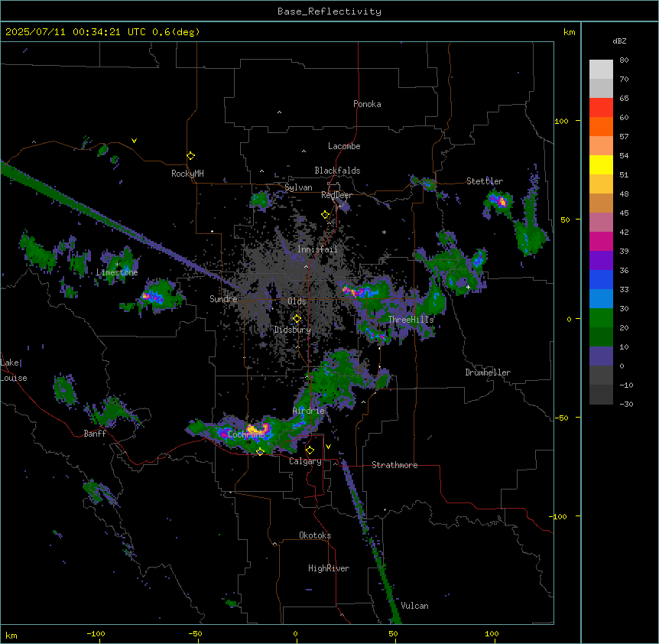This screenshot has height=644, width=659.
Task: Click the -50 tick label on vertical axis
Action: (561, 418)
